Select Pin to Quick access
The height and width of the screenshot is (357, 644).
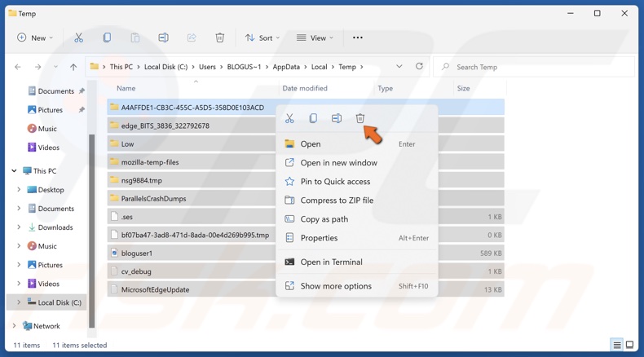(x=356, y=182)
